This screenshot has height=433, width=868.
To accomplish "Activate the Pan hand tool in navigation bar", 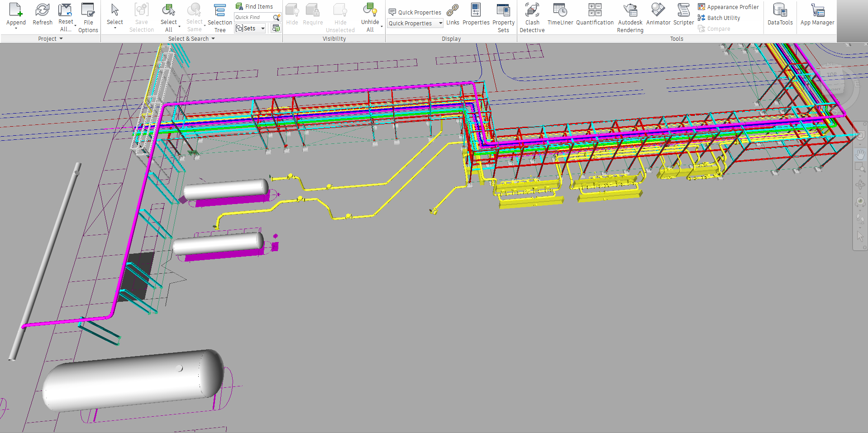I will pyautogui.click(x=860, y=155).
